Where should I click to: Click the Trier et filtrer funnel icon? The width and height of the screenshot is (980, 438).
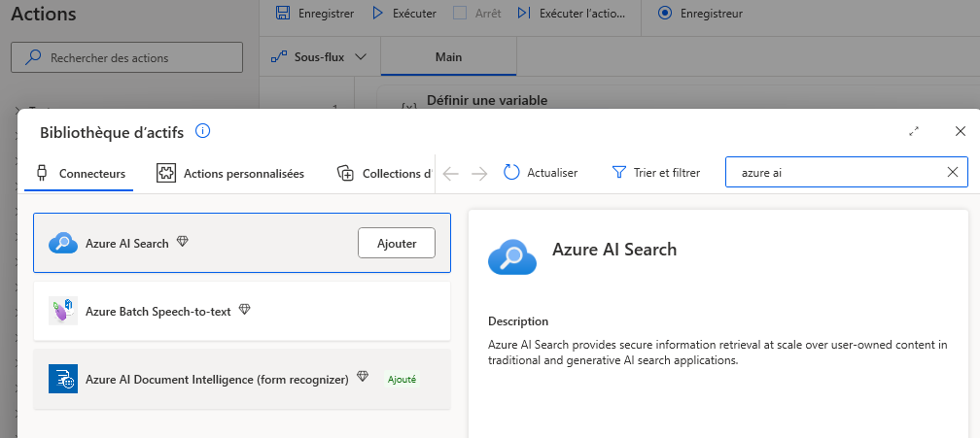click(x=618, y=172)
